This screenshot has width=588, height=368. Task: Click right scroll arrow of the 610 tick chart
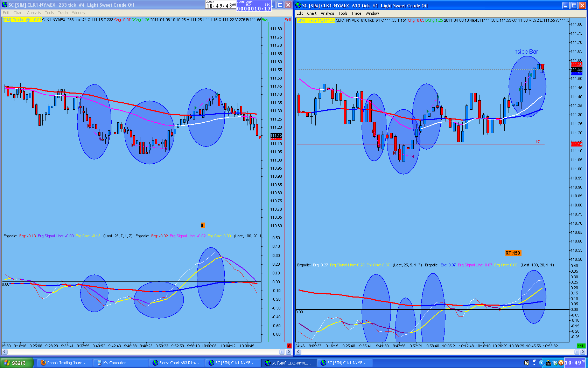point(583,352)
